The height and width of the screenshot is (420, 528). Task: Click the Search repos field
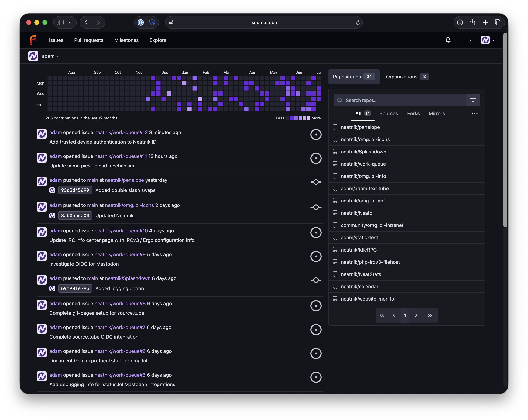click(400, 100)
